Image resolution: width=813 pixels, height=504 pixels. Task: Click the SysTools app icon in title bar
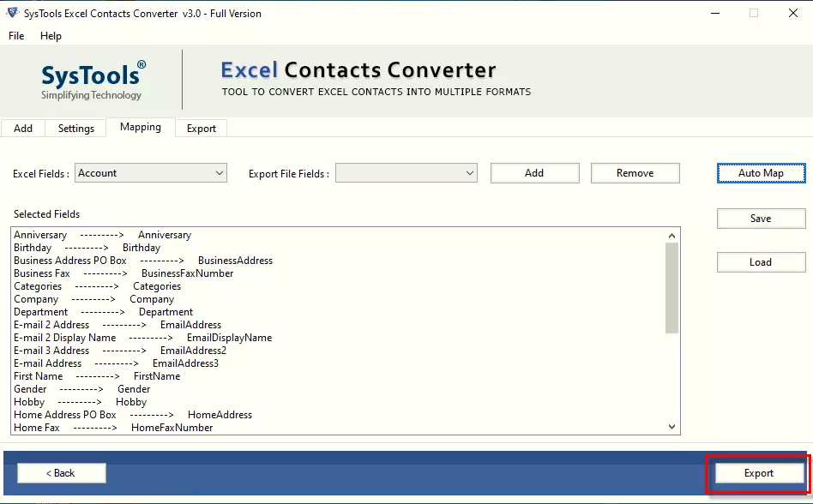pos(12,13)
